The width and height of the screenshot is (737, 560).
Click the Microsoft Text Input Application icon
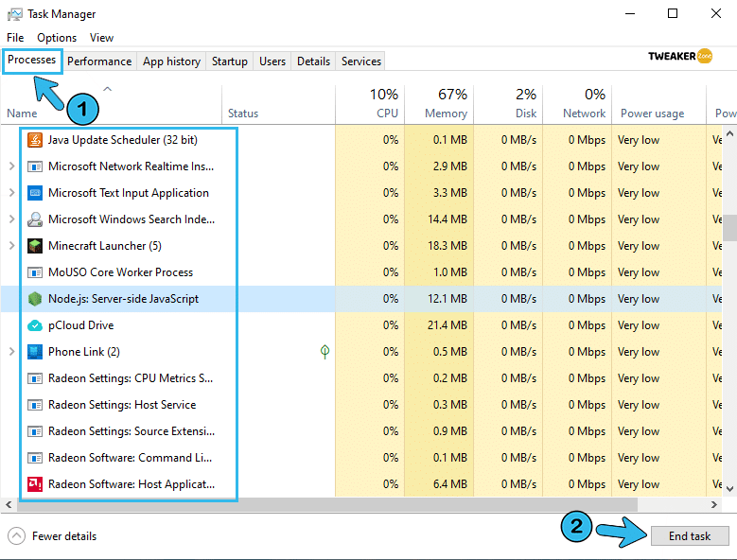[x=35, y=193]
